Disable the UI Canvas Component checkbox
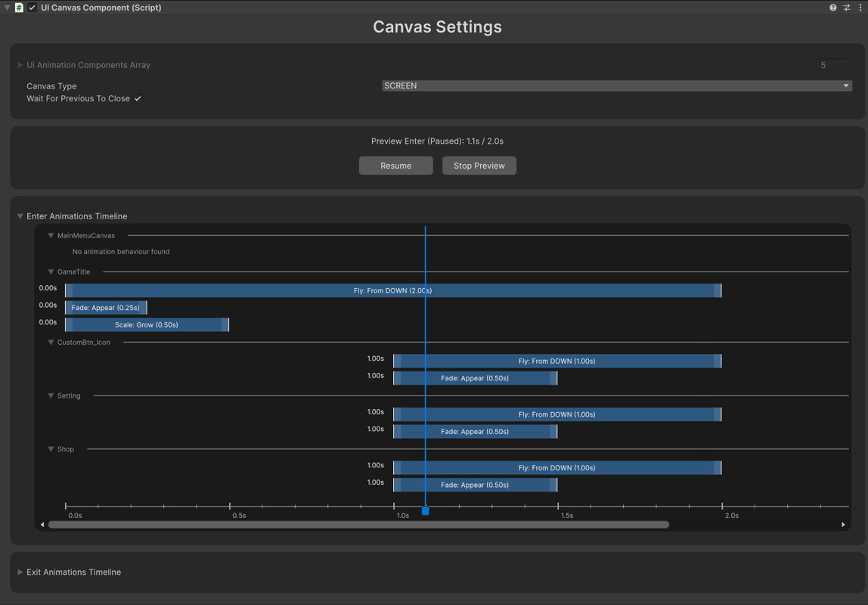This screenshot has height=605, width=868. tap(32, 8)
